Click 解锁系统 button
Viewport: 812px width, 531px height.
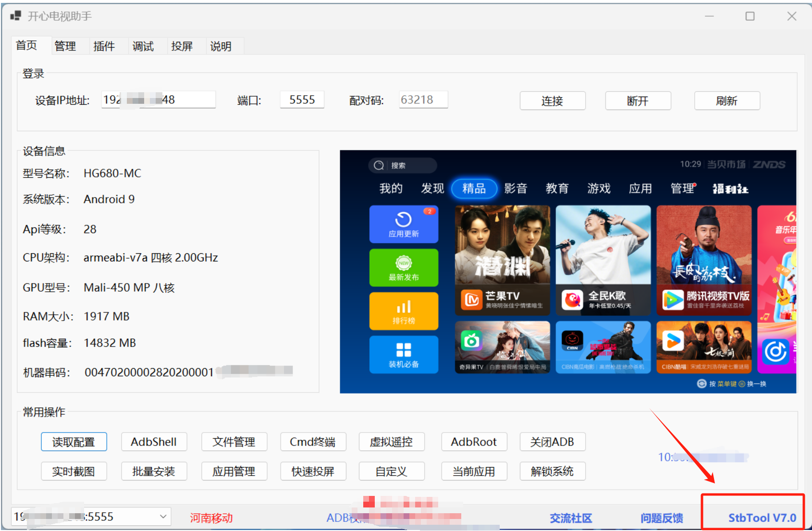pyautogui.click(x=553, y=471)
